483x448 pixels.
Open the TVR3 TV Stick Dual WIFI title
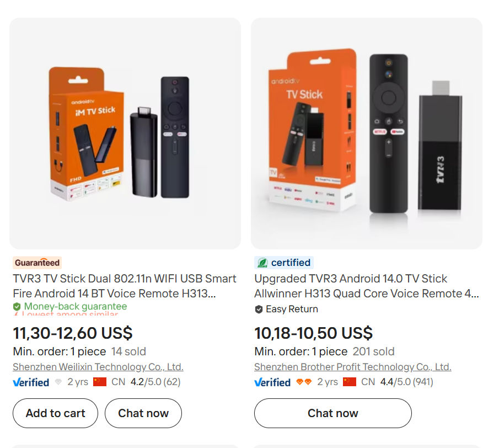(124, 286)
